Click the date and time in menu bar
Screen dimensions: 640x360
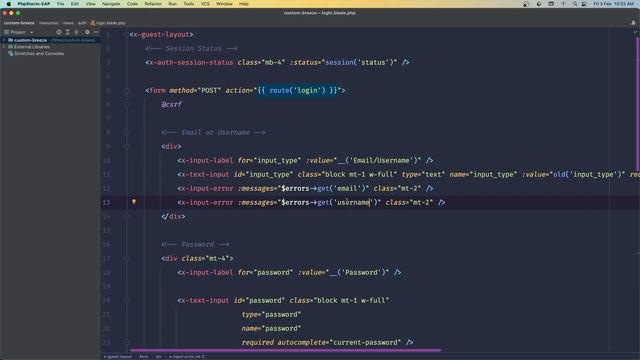coord(613,4)
